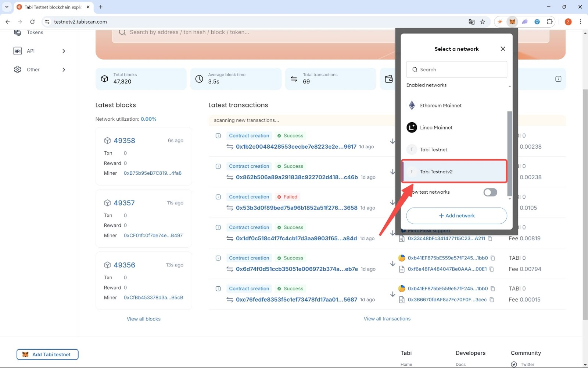588x368 pixels.
Task: Open transaction 0xc76fedfe8353f5c1ef73478fd17aa01...5687
Action: point(297,300)
